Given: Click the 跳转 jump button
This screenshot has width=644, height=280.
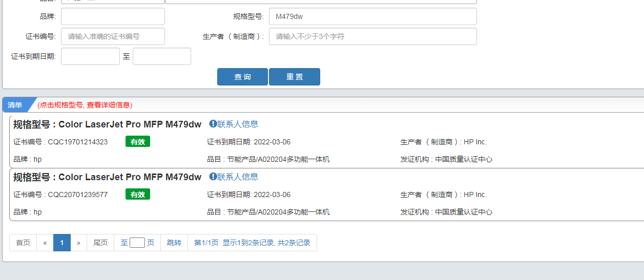Looking at the screenshot, I should (174, 243).
